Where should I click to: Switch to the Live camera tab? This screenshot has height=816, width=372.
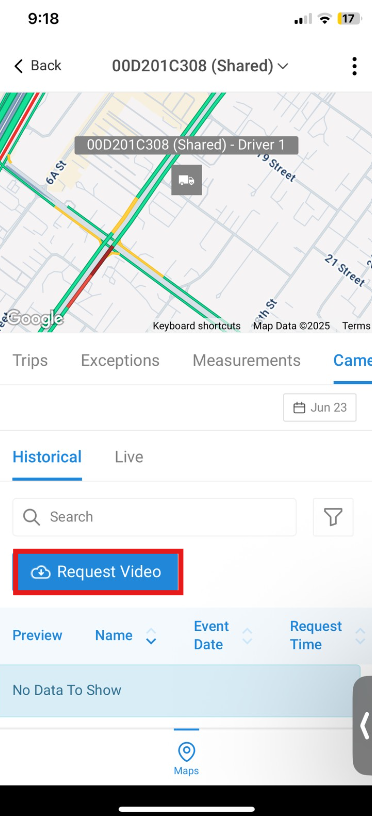click(x=129, y=457)
